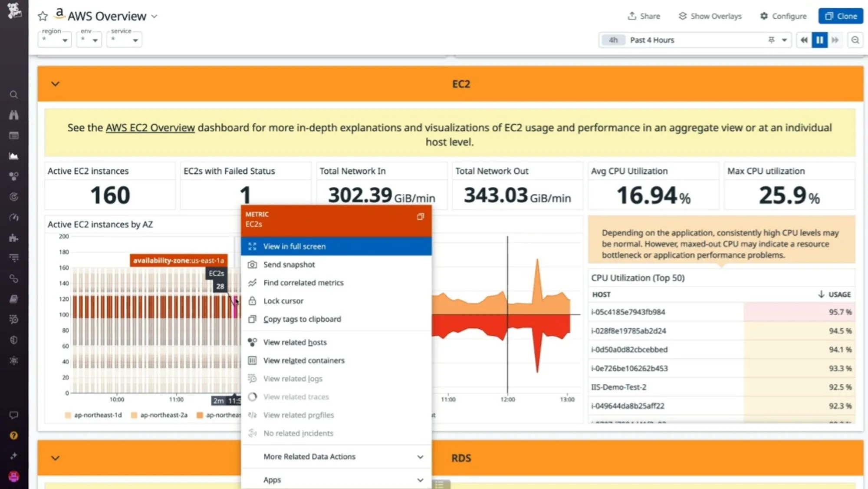Open the integrations puzzle icon in sidebar

(x=14, y=238)
